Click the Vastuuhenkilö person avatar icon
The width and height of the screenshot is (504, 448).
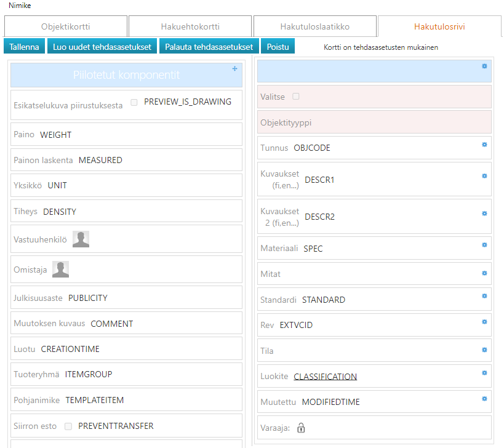tap(81, 239)
